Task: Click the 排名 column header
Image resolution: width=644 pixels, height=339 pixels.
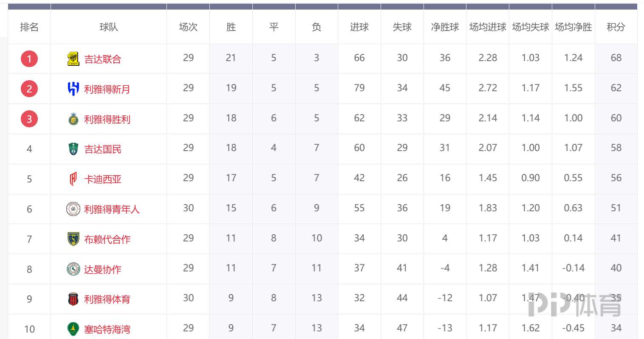Action: pyautogui.click(x=29, y=27)
